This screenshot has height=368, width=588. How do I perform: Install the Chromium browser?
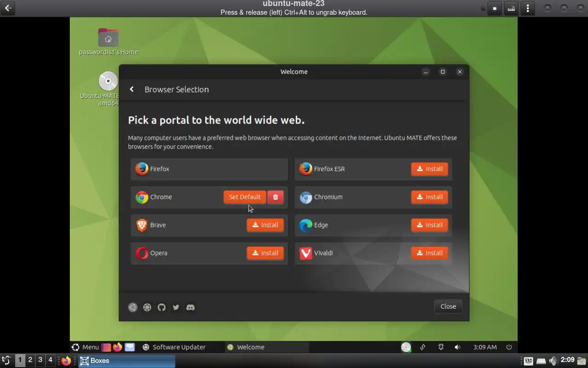coord(430,197)
